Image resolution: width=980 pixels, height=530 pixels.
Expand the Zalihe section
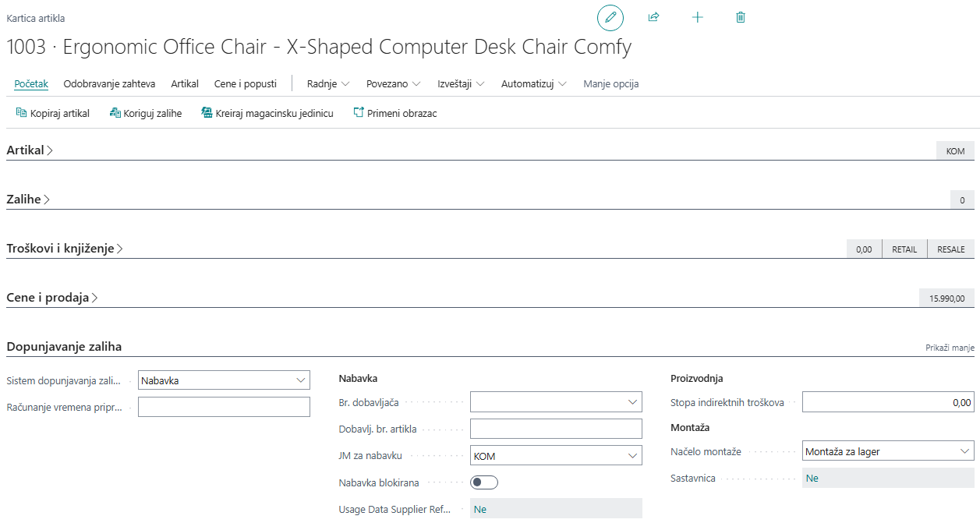[x=29, y=200]
